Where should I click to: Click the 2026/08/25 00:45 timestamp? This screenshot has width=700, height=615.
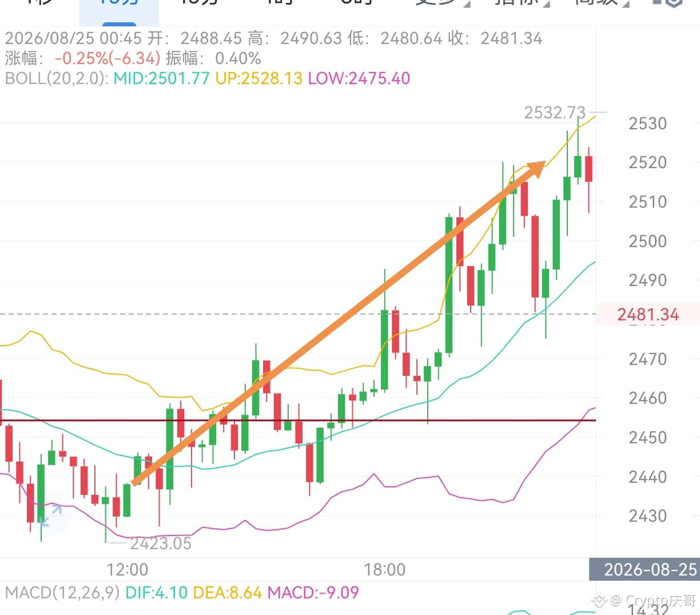coord(73,38)
